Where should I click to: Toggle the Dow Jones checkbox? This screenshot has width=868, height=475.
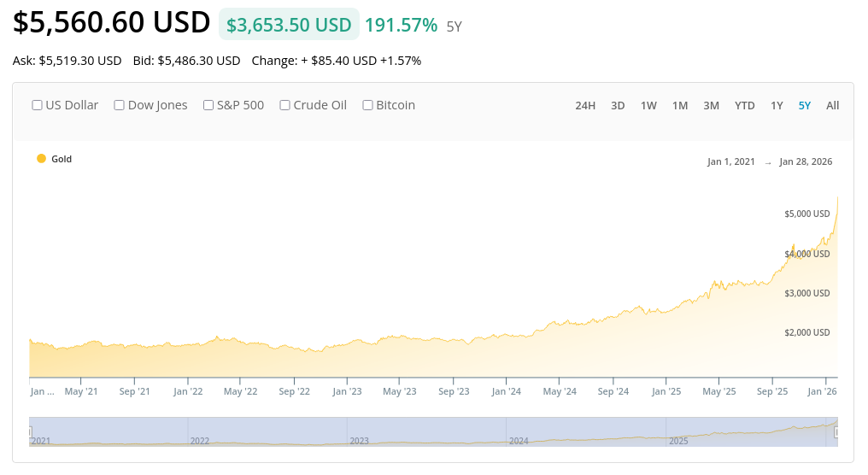(x=120, y=105)
